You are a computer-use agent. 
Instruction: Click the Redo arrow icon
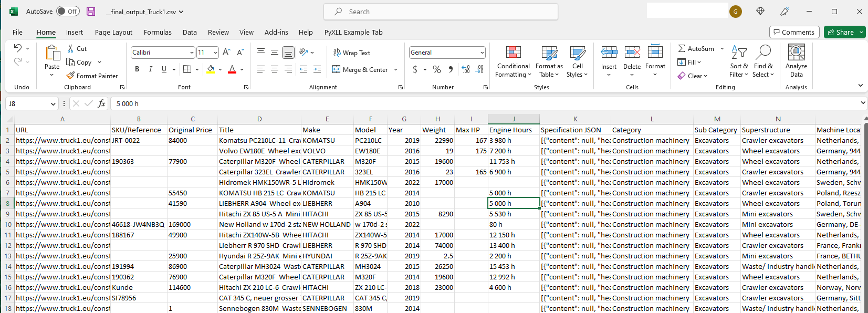click(18, 62)
